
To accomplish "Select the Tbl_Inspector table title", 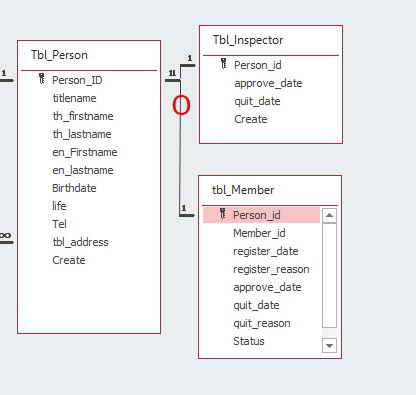I will pos(248,40).
